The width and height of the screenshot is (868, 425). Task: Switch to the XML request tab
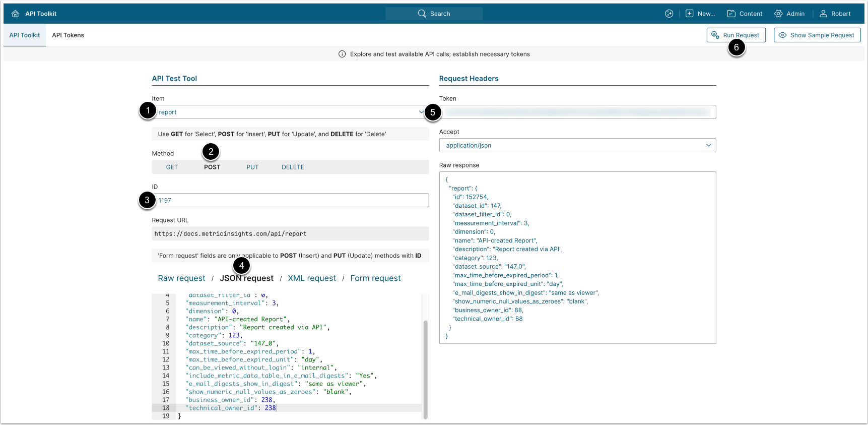pos(311,278)
